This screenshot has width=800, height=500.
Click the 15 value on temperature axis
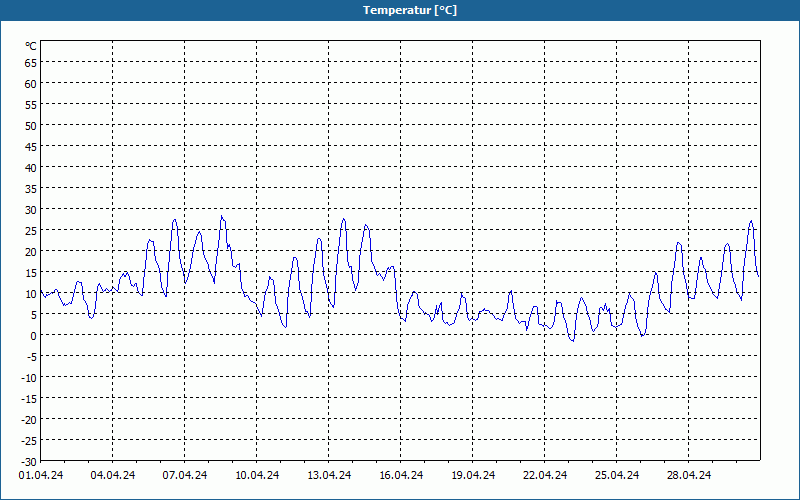(31, 272)
